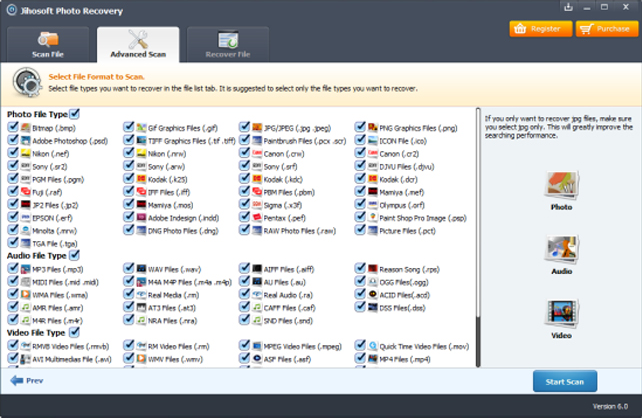
Task: Click the Paint Shop Pro Image file icon
Action: tap(373, 217)
